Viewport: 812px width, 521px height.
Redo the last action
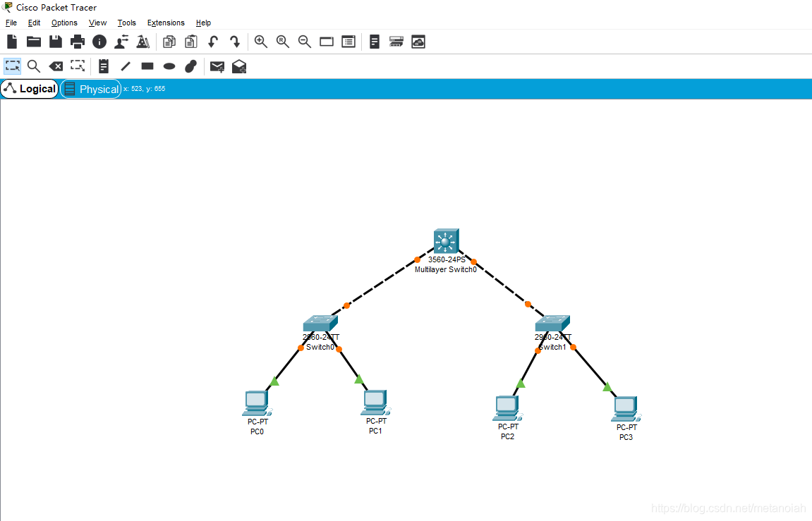click(x=235, y=42)
